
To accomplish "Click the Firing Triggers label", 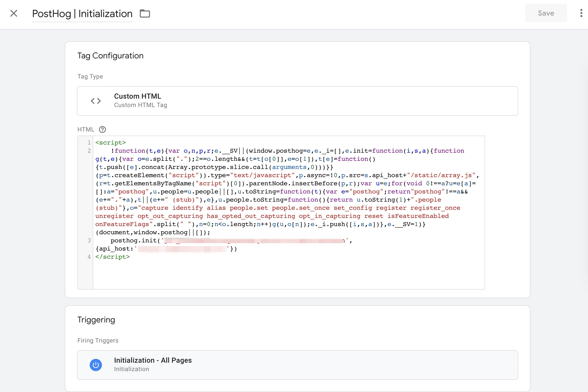I will 98,341.
